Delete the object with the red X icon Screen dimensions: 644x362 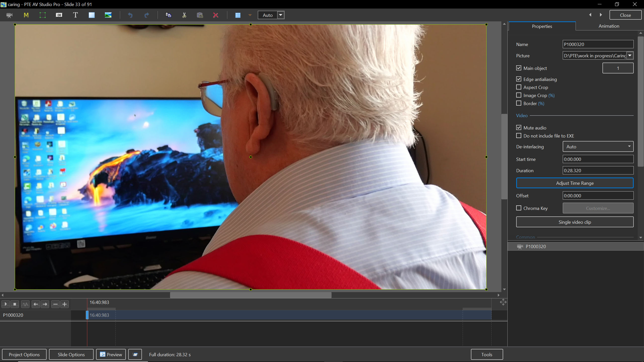[216, 15]
